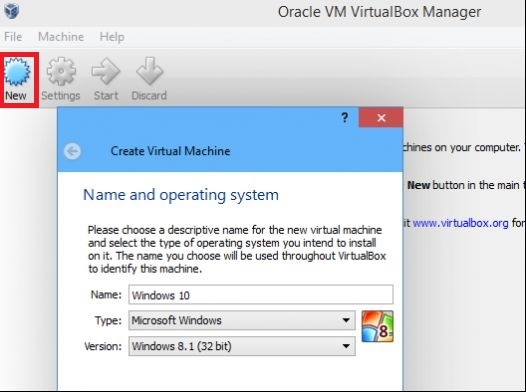The width and height of the screenshot is (526, 392).
Task: Open the Settings gear toolbar icon
Action: point(61,71)
